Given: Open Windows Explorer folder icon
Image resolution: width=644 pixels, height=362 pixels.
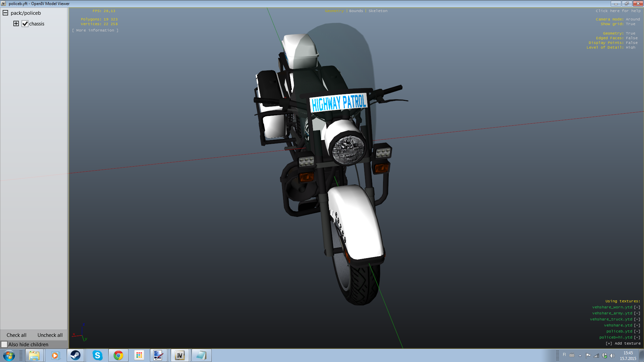Looking at the screenshot, I should coord(34,355).
